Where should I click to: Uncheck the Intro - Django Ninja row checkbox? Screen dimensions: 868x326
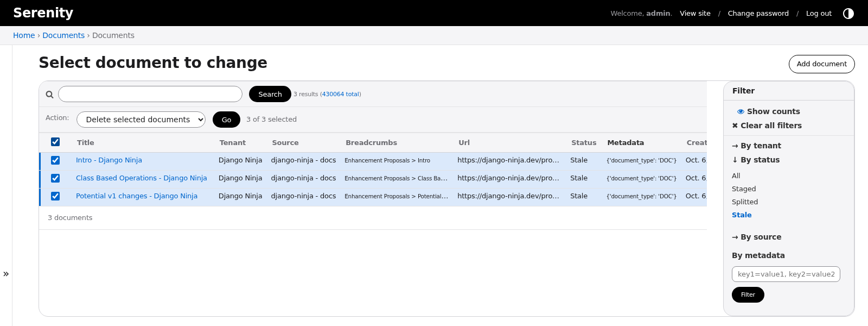[55, 160]
